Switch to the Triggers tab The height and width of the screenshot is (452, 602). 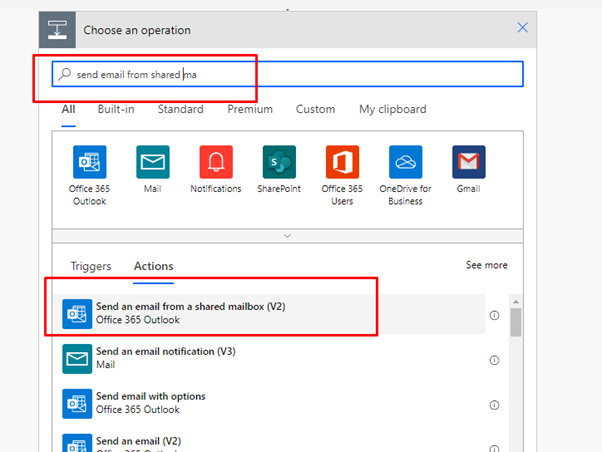91,266
